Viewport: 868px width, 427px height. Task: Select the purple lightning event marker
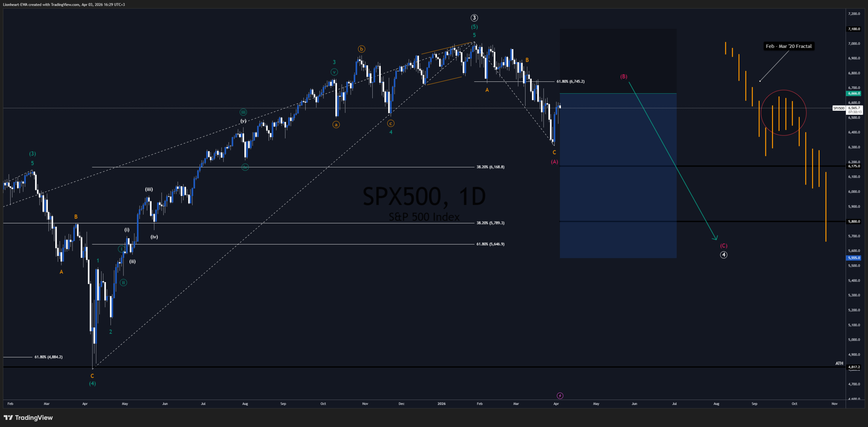[x=560, y=396]
